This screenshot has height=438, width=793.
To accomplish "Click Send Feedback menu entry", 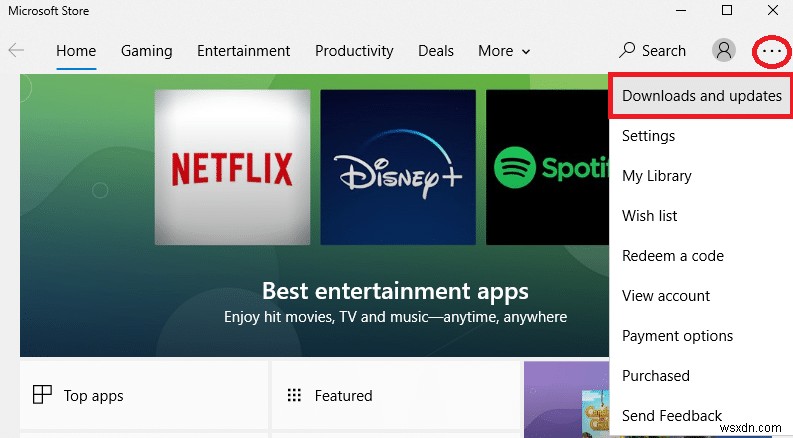I will tap(701, 415).
